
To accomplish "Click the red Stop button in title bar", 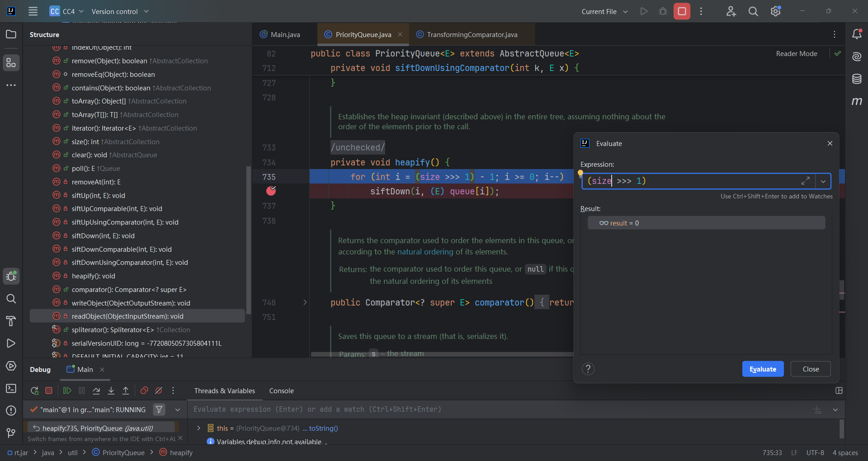I will (x=682, y=11).
